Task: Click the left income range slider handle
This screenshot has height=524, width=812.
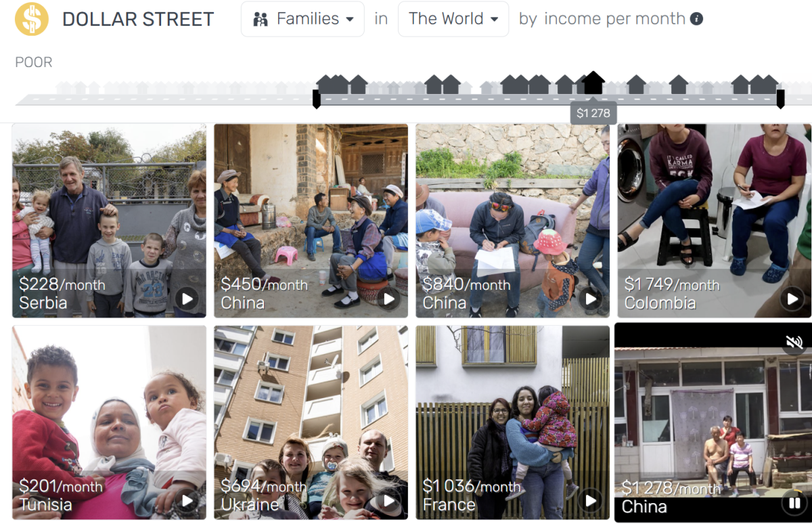Action: 316,99
